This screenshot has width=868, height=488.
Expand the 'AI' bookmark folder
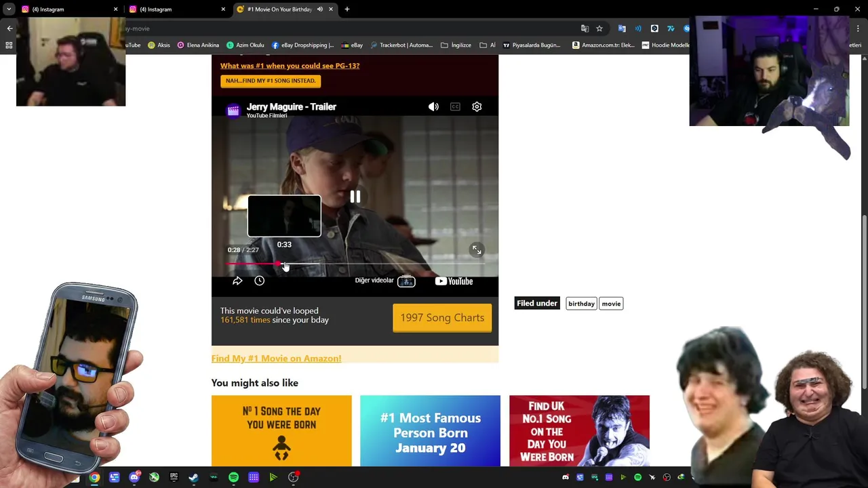point(488,45)
